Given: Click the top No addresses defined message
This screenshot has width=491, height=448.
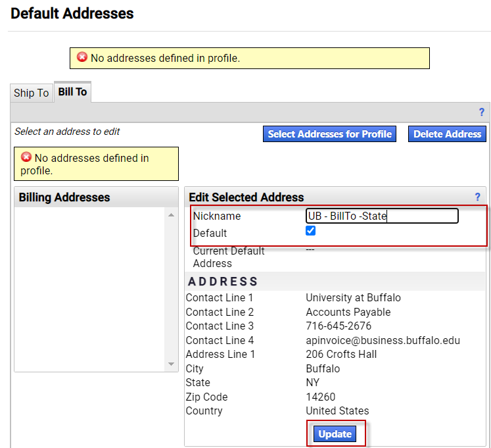Looking at the screenshot, I should 165,58.
